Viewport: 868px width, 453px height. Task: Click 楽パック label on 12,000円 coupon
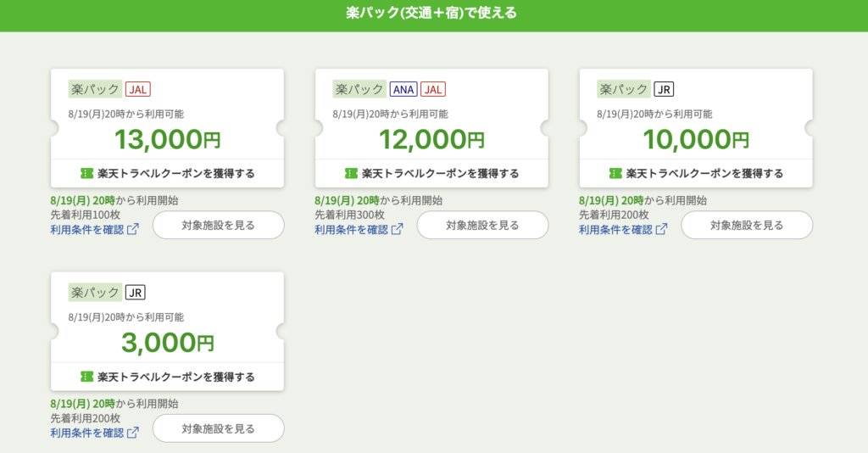point(359,89)
